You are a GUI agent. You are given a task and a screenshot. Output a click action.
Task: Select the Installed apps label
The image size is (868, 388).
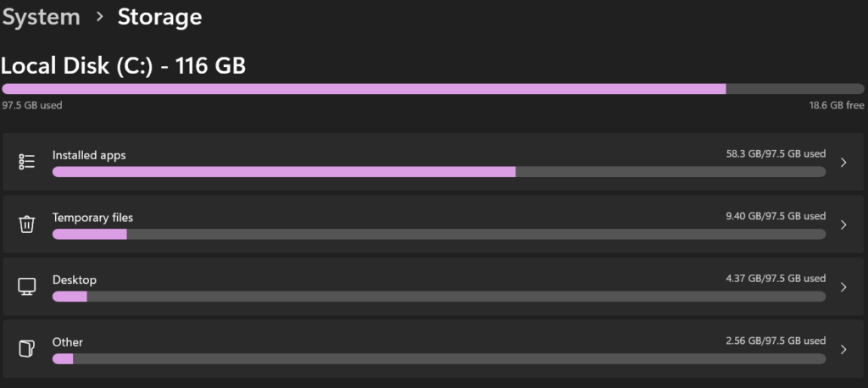tap(89, 156)
